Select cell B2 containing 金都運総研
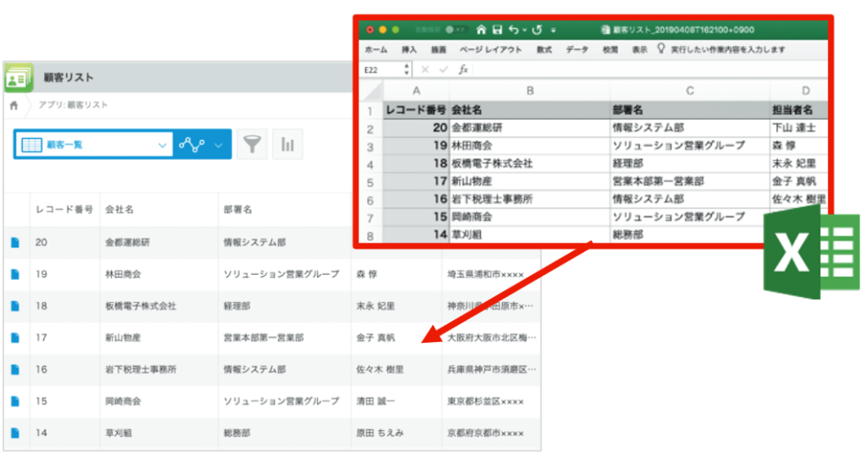The image size is (868, 459). pos(529,129)
